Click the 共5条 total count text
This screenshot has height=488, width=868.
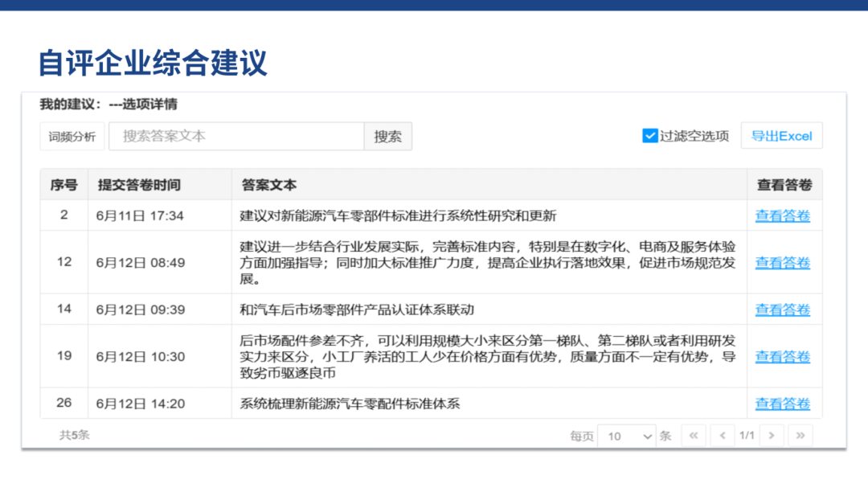point(74,435)
